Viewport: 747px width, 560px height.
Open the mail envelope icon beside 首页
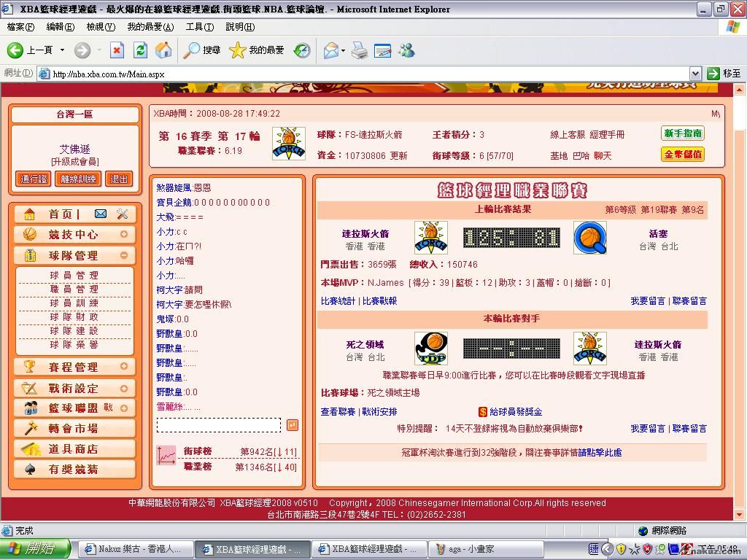click(101, 214)
